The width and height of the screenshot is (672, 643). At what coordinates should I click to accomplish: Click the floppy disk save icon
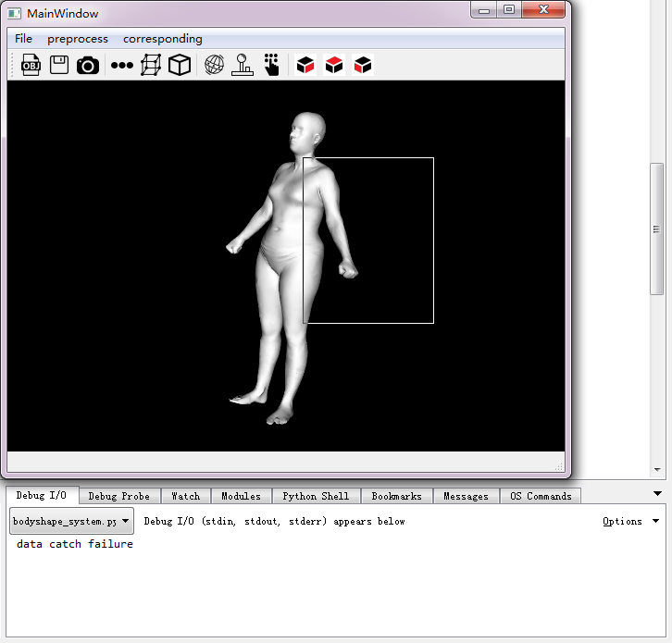(59, 65)
